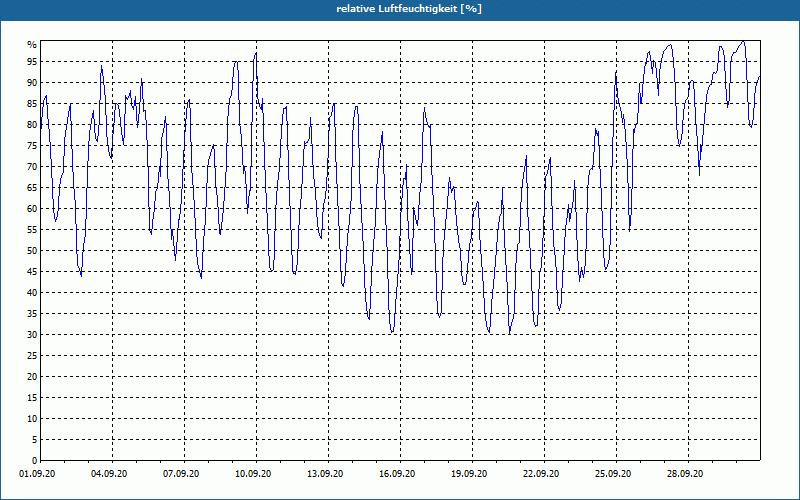Select the x-axis date label 04.09.20
The width and height of the screenshot is (800, 500).
point(109,474)
